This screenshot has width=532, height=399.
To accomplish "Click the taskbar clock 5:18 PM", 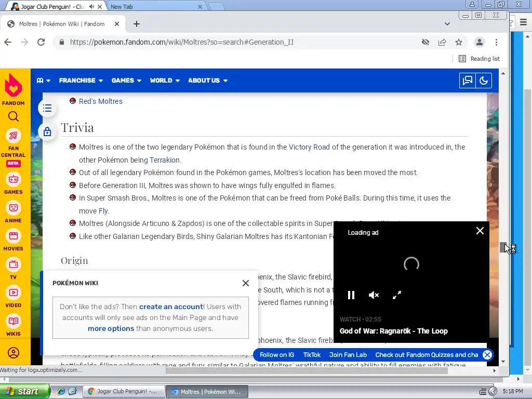I will pyautogui.click(x=513, y=391).
